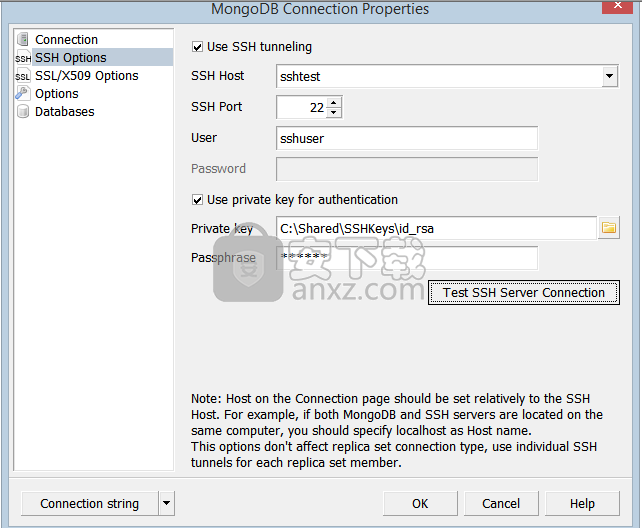Increase SSH Port with up arrow
The height and width of the screenshot is (528, 642).
pos(334,102)
